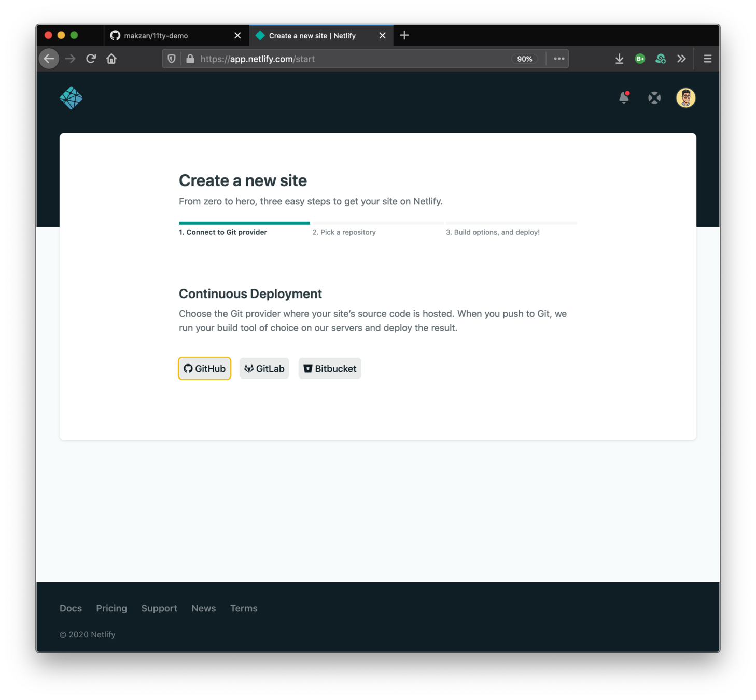View site security padlock info

(x=190, y=59)
